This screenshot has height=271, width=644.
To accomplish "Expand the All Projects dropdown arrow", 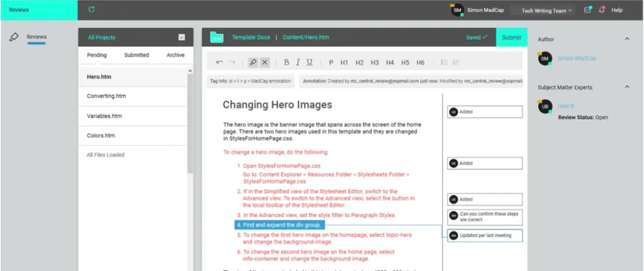I will [x=181, y=38].
